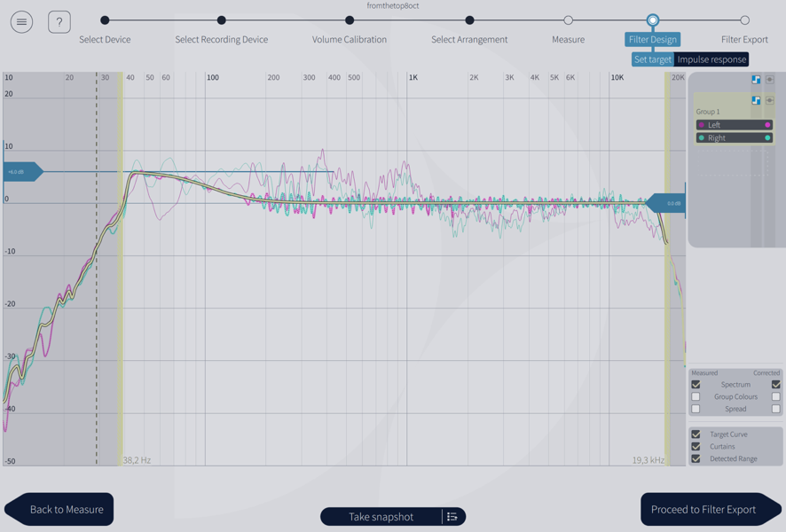Click the top blue curve display icon
The image size is (786, 532).
point(756,80)
